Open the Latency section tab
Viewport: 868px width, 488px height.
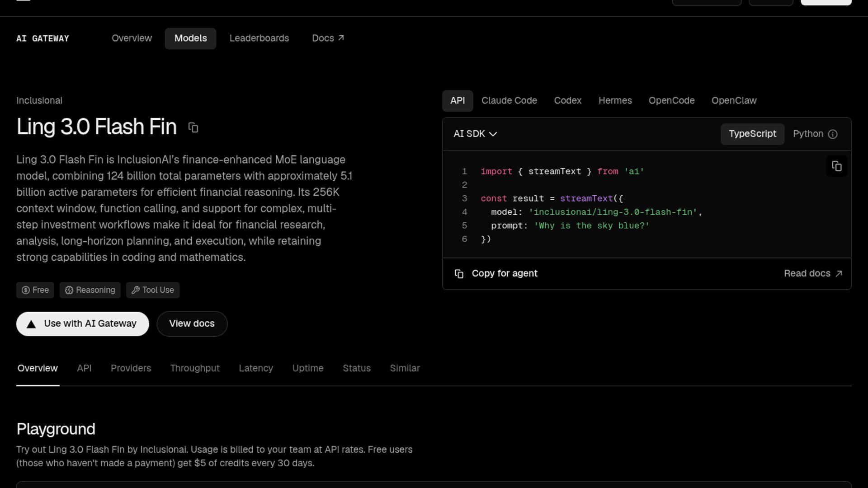(256, 368)
